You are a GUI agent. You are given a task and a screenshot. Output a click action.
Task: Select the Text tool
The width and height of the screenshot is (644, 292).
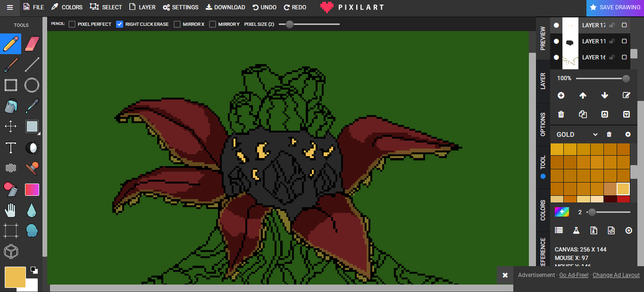click(x=11, y=148)
